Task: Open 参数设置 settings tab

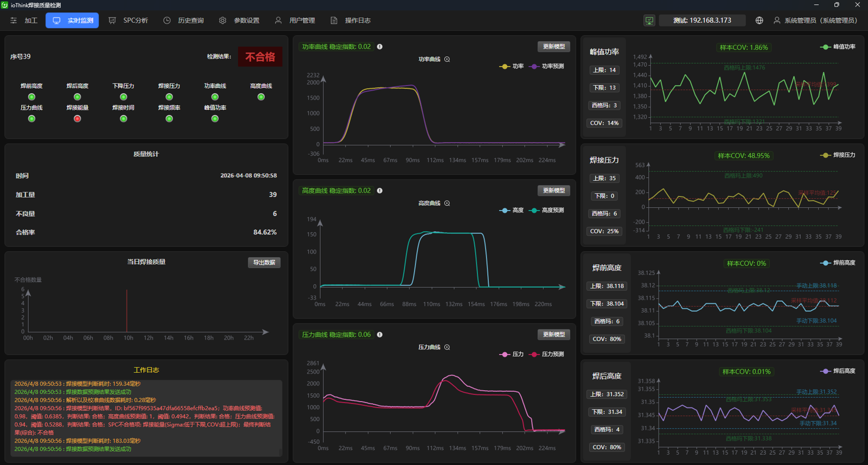Action: point(239,21)
